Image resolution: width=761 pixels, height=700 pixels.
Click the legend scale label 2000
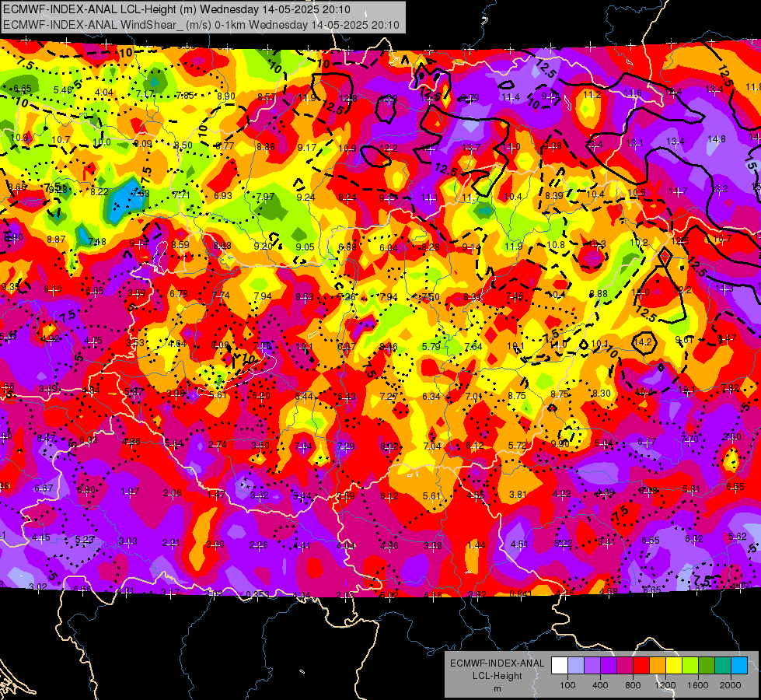pyautogui.click(x=730, y=685)
